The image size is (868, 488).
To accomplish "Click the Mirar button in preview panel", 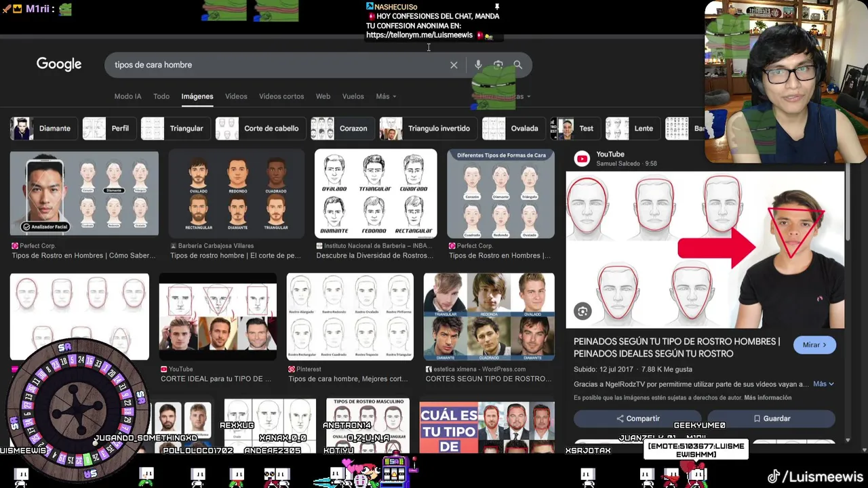I will point(814,345).
